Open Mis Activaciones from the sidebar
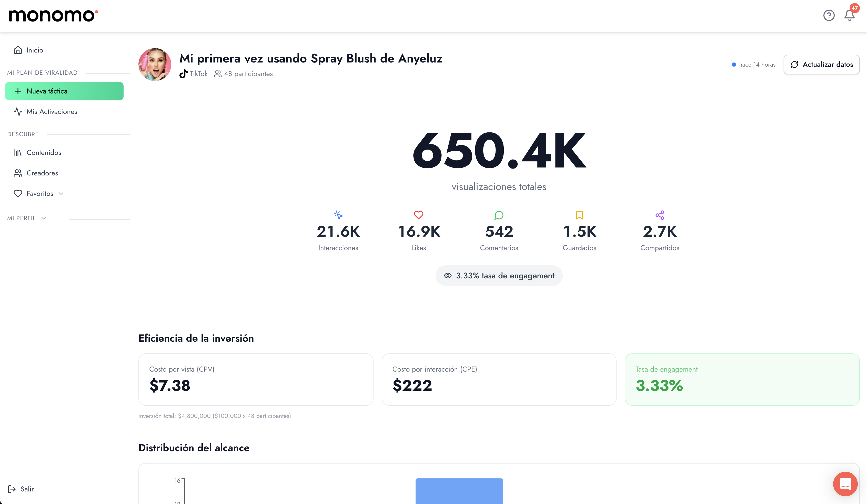The image size is (867, 504). pyautogui.click(x=52, y=111)
